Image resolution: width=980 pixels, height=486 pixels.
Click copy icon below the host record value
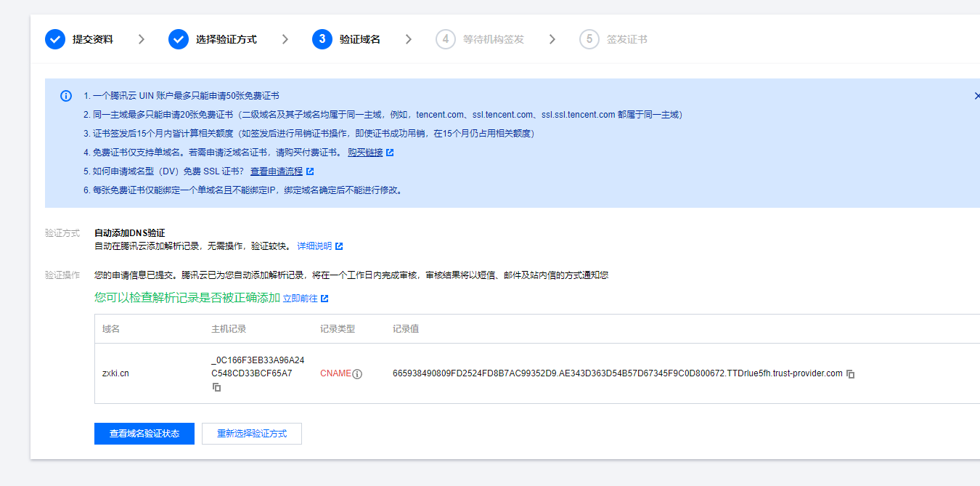pos(216,387)
